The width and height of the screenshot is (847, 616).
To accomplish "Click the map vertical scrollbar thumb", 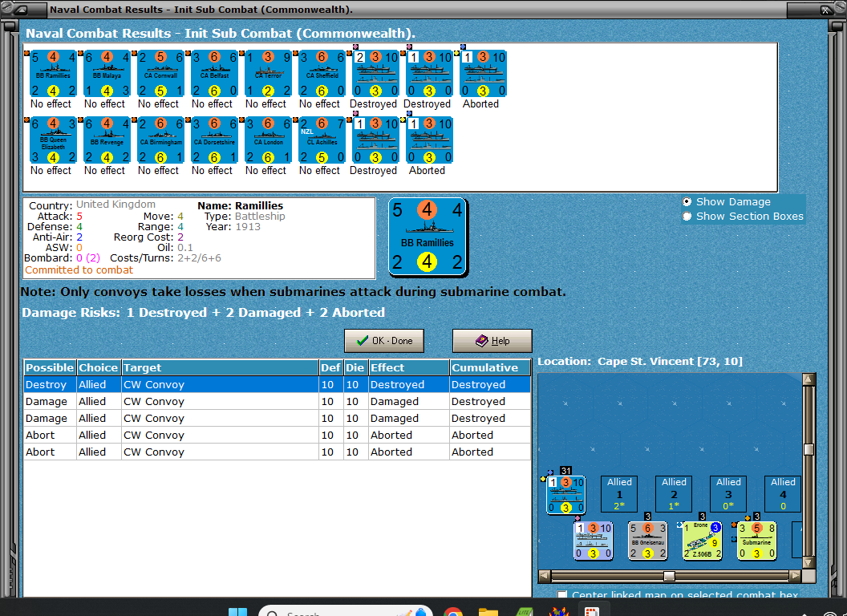I will [808, 449].
